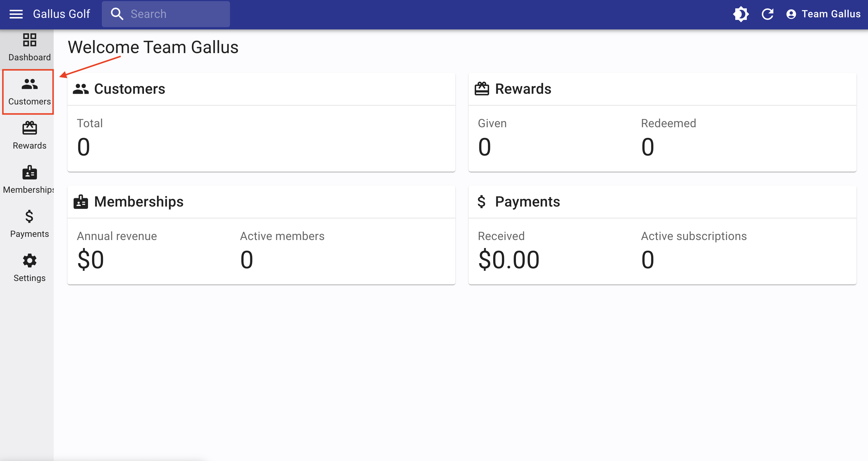Screen dimensions: 868x461
Task: Open the hamburger menu
Action: pyautogui.click(x=16, y=14)
